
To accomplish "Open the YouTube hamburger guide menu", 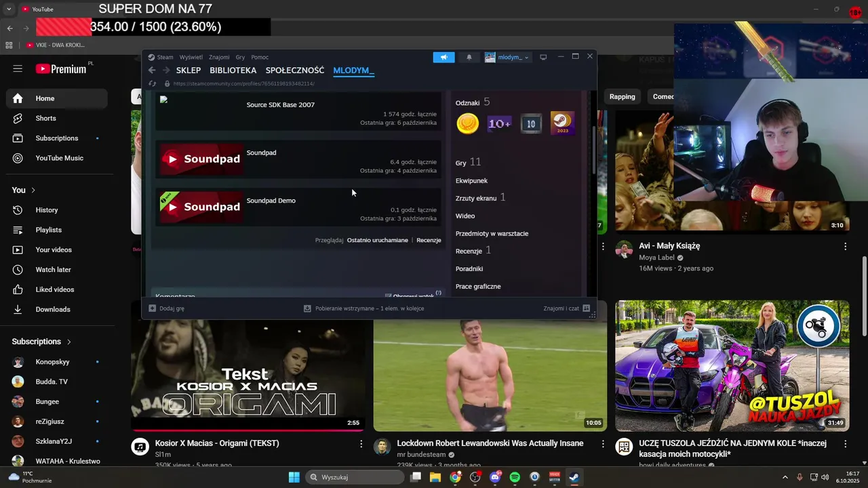I will click(x=18, y=68).
